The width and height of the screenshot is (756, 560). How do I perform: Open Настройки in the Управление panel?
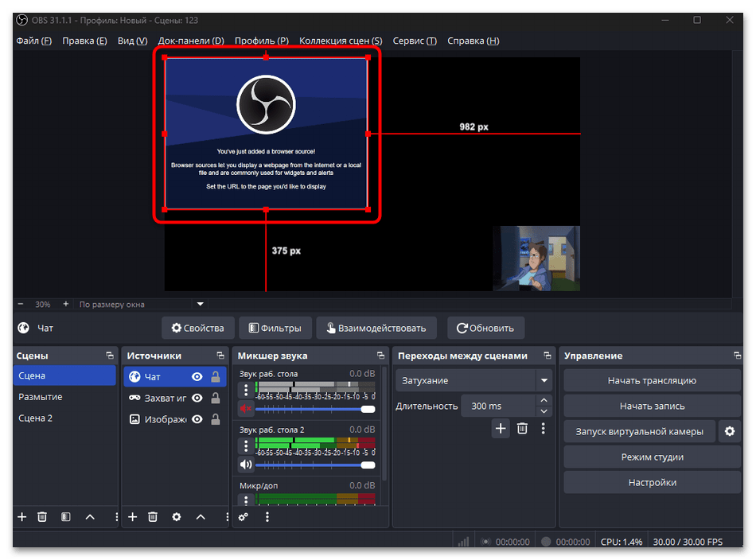pos(652,483)
